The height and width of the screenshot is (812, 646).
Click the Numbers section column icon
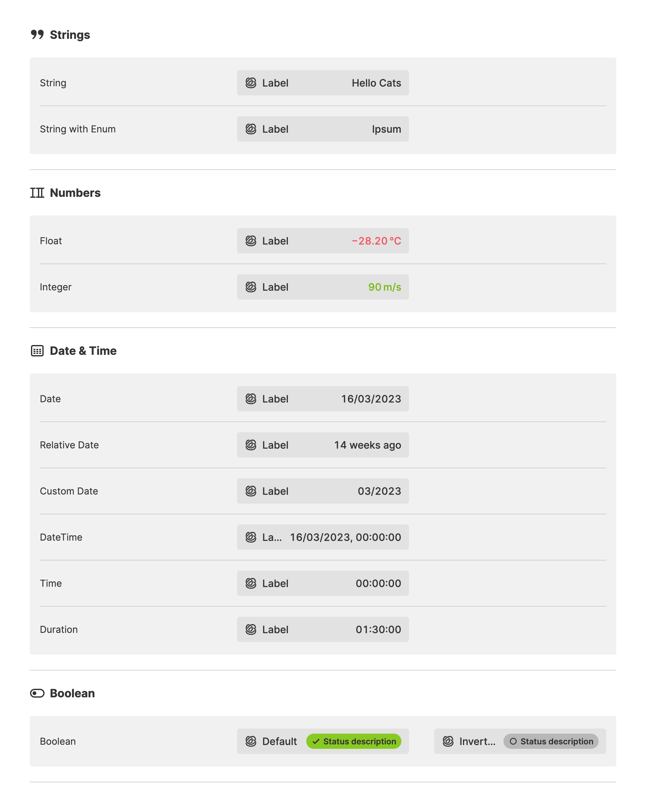click(37, 193)
